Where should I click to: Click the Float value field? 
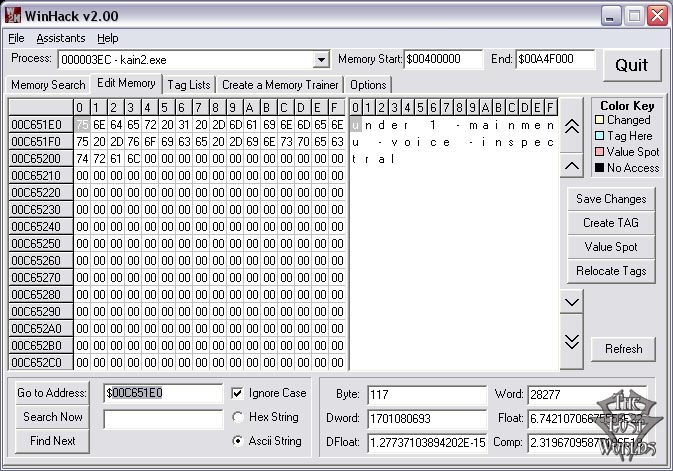coord(587,419)
